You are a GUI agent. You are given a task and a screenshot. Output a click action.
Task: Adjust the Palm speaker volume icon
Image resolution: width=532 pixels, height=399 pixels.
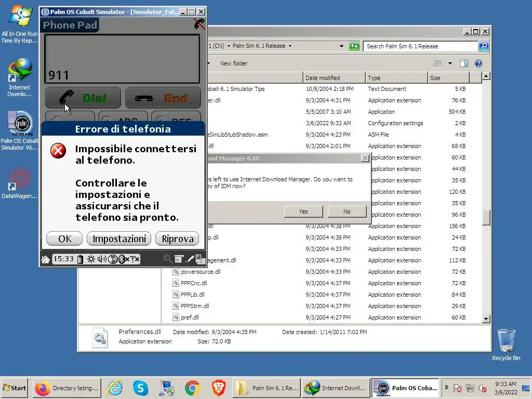(102, 260)
